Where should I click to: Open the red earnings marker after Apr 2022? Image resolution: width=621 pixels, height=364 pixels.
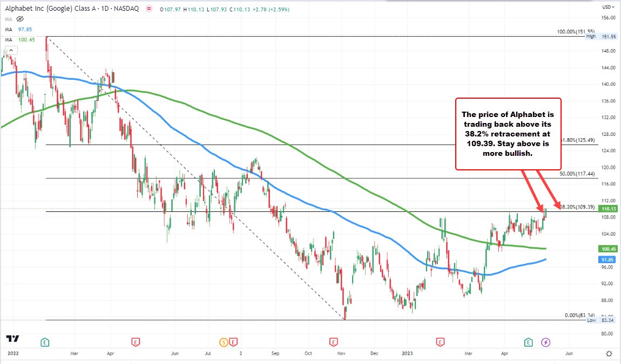pyautogui.click(x=136, y=342)
